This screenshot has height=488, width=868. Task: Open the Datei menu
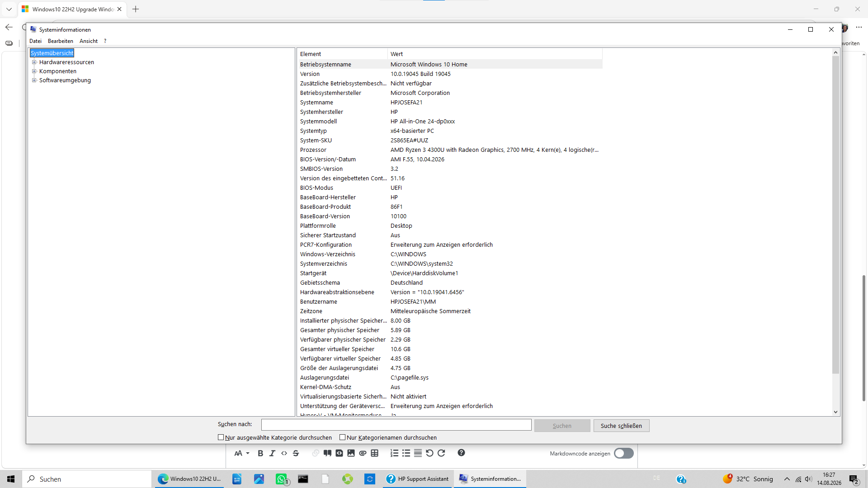tap(35, 41)
